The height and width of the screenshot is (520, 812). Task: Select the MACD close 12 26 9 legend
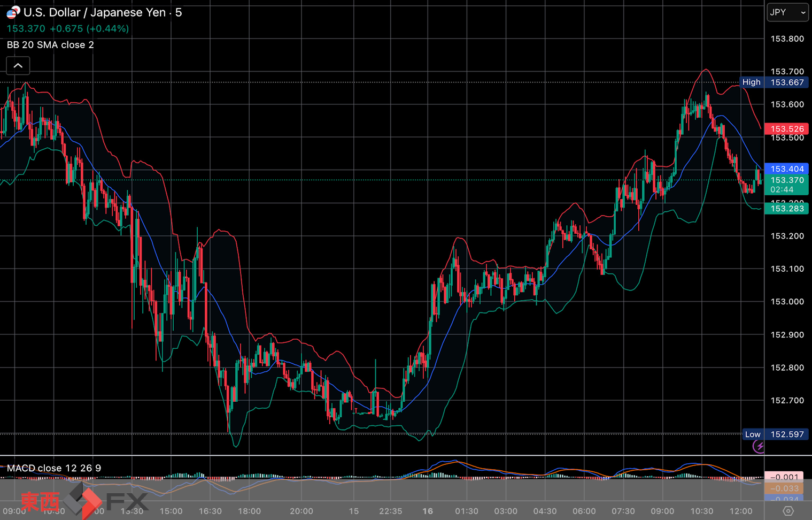[53, 468]
